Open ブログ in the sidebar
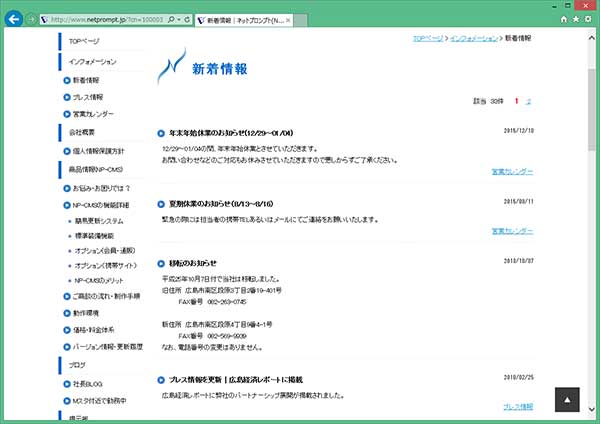Screen dimensions: 600x424 coord(77,365)
